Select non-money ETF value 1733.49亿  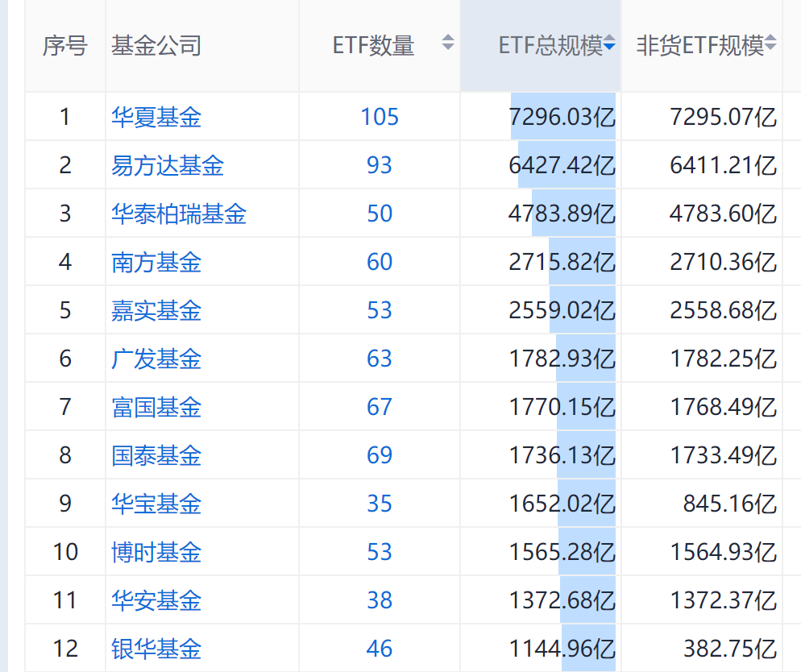[724, 455]
